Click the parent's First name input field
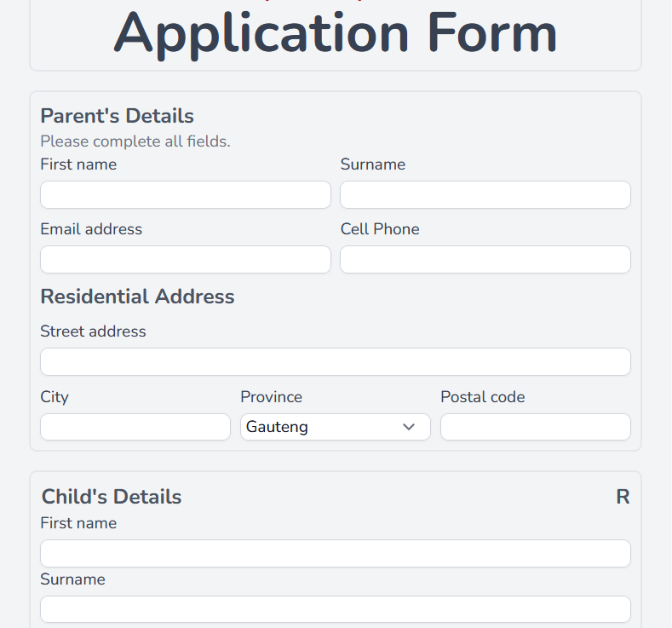 185,194
